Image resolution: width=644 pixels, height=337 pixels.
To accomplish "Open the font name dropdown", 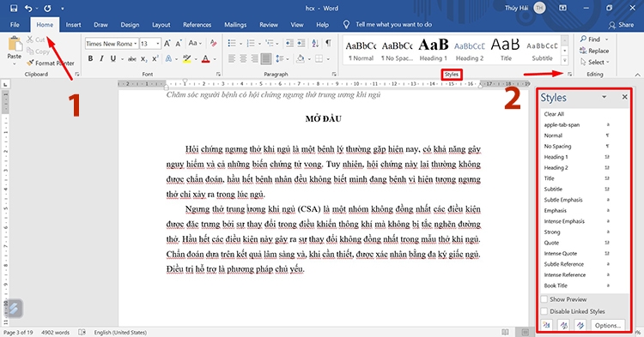I will pyautogui.click(x=135, y=44).
